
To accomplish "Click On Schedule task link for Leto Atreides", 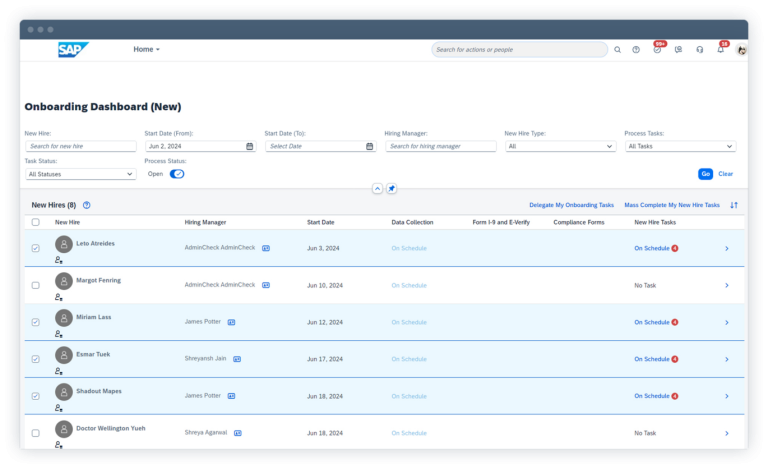I will [x=651, y=248].
